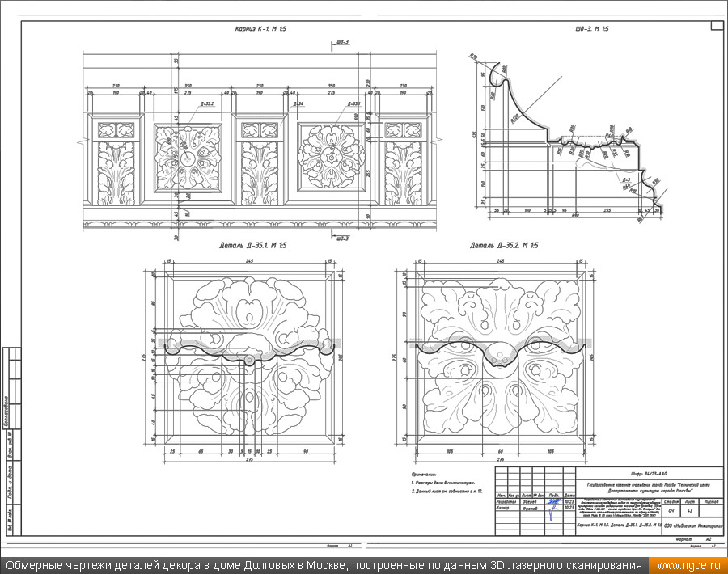The width and height of the screenshot is (728, 574).
Task: Click the large round rosette in the Д-35.1 detail
Action: (x=248, y=356)
